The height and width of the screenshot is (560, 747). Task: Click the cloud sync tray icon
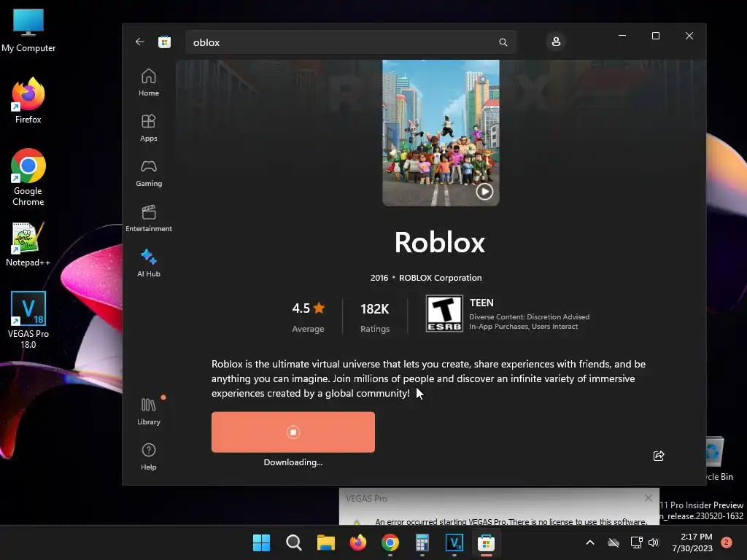[614, 542]
